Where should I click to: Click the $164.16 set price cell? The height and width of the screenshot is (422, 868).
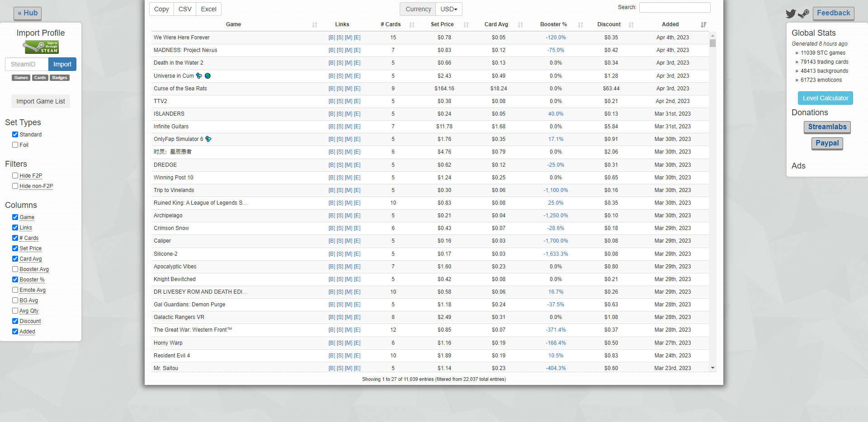click(x=444, y=89)
